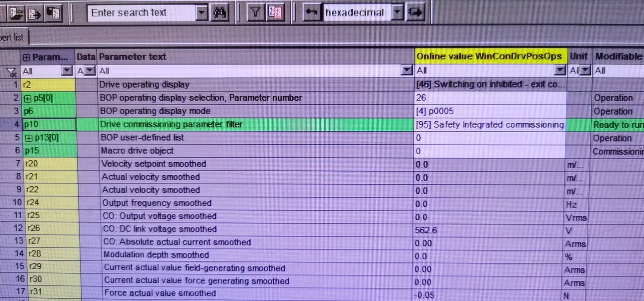The height and width of the screenshot is (301, 644).
Task: Click the '[4] p0005' online value
Action: [435, 111]
